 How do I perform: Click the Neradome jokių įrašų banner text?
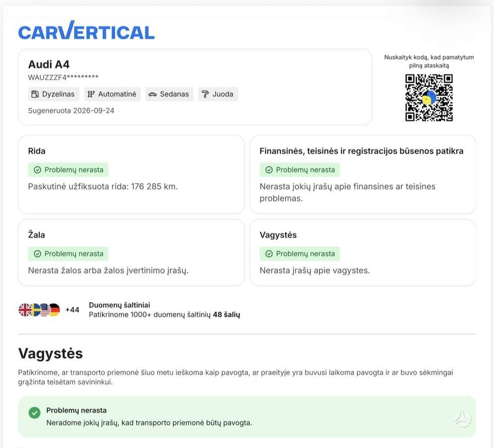149,423
